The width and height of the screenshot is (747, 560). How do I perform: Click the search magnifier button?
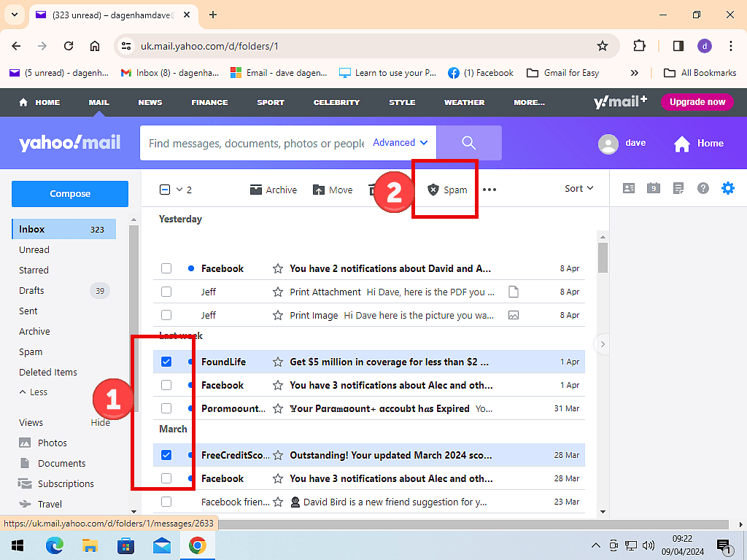click(468, 143)
